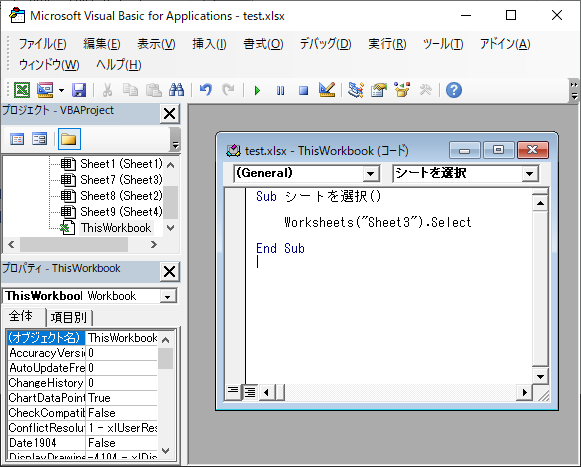Open the ファイル(F) menu
The width and height of the screenshot is (581, 467).
tap(43, 44)
